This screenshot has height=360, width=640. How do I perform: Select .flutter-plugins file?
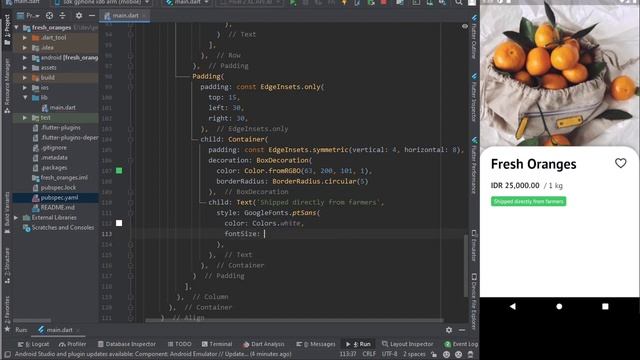56,127
